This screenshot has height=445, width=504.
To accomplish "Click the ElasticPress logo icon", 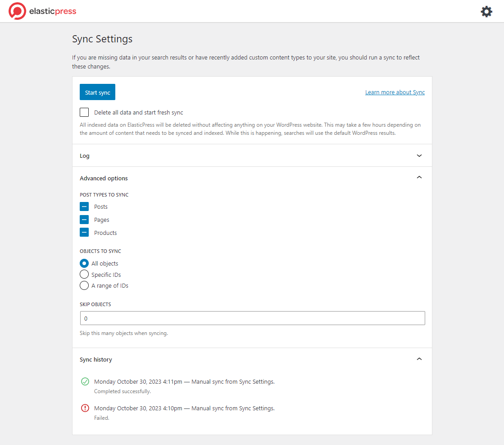I will tap(17, 11).
